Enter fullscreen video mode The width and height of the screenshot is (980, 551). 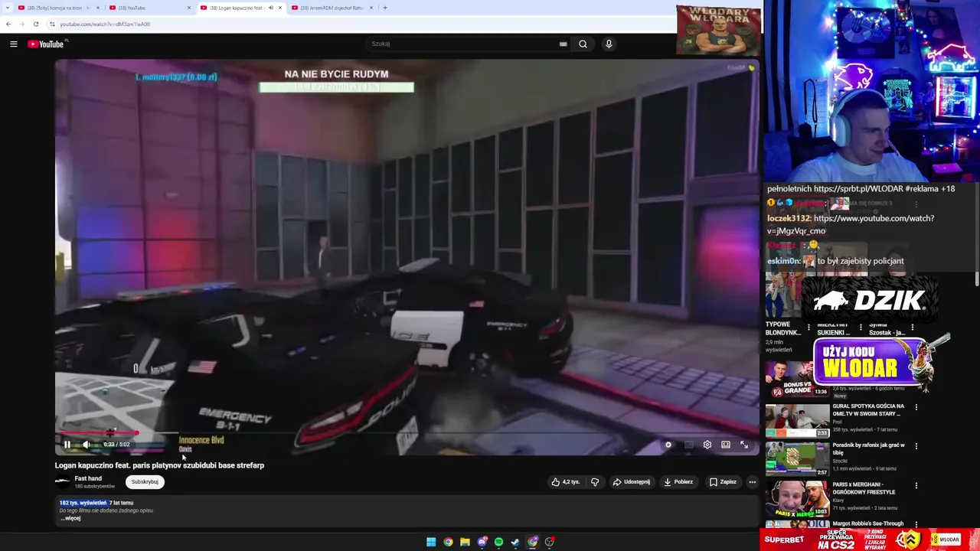[x=744, y=445]
